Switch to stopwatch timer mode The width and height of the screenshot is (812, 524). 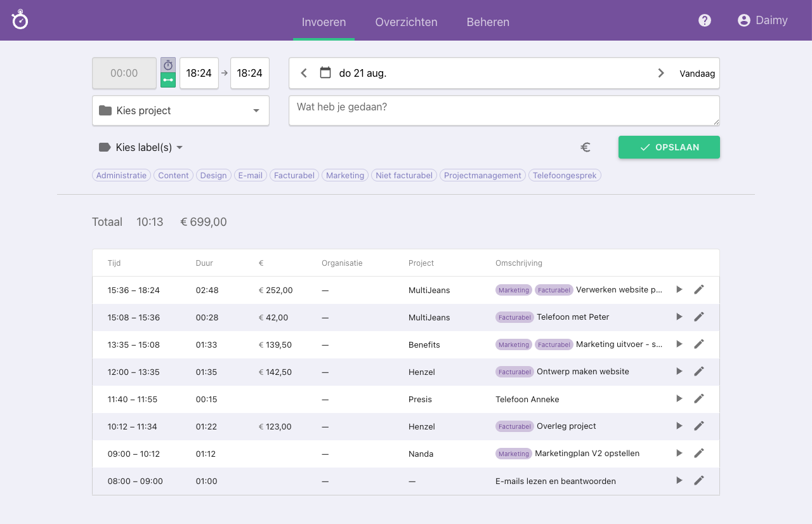(168, 65)
